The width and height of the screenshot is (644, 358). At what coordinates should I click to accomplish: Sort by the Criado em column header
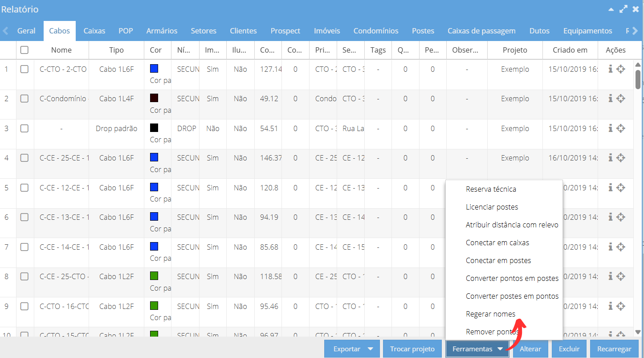570,50
